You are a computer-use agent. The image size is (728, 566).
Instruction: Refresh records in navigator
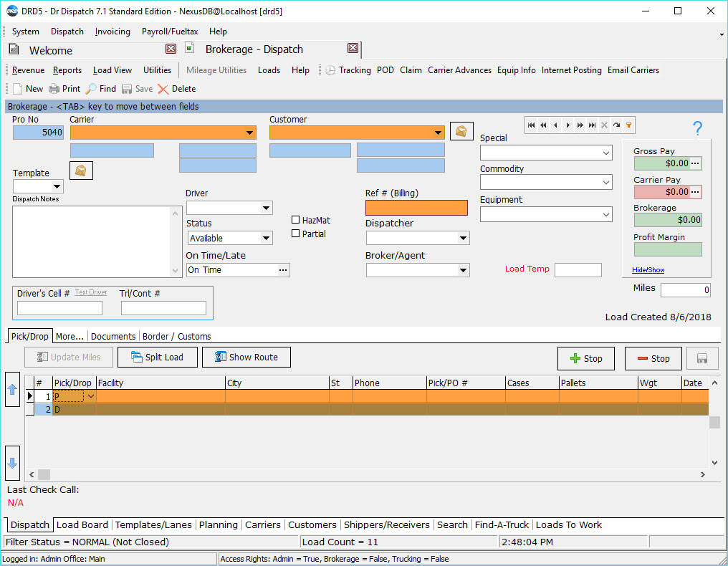point(616,125)
